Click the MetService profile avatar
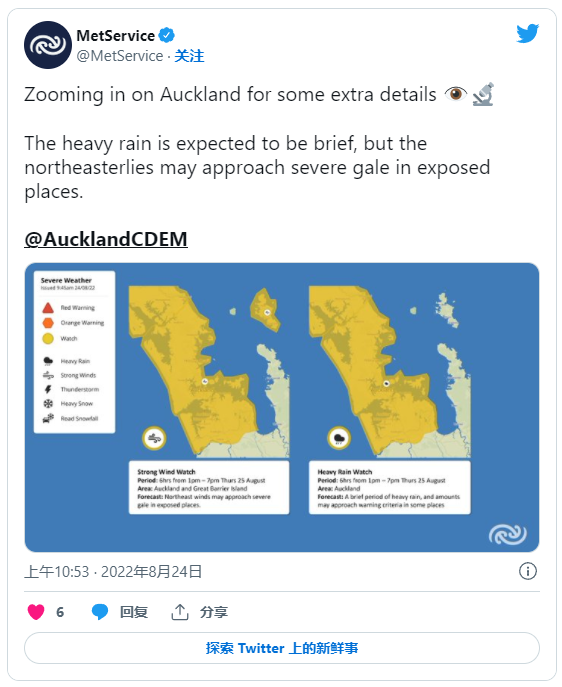The width and height of the screenshot is (562, 687). tap(48, 45)
